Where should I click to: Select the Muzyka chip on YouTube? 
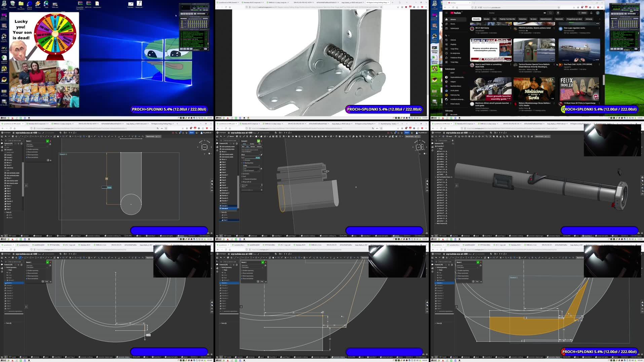(487, 19)
